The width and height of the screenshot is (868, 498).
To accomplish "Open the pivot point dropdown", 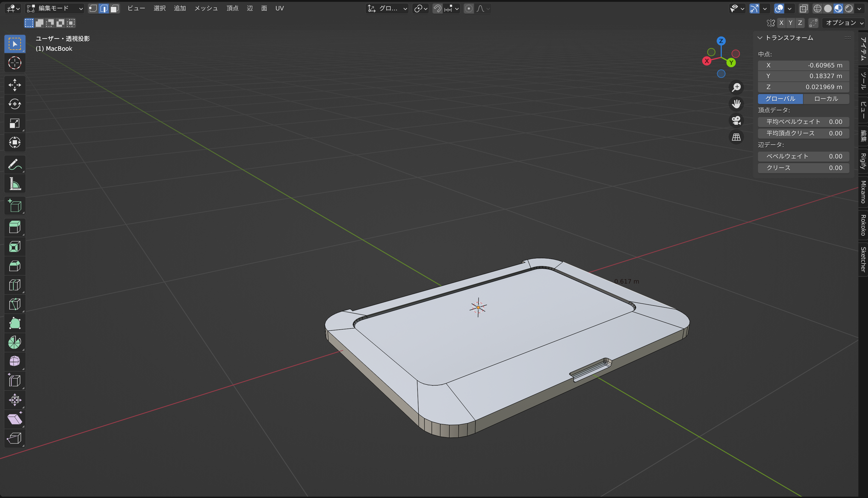I will 421,9.
